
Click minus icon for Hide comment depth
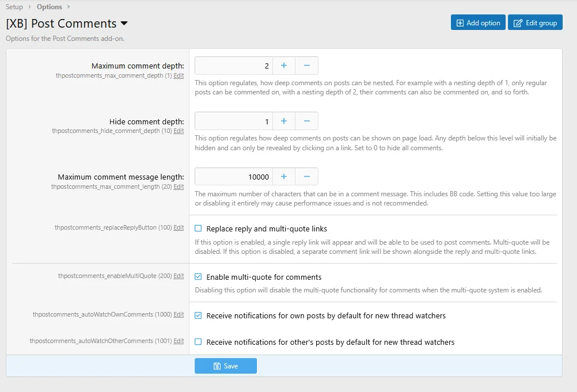(306, 121)
